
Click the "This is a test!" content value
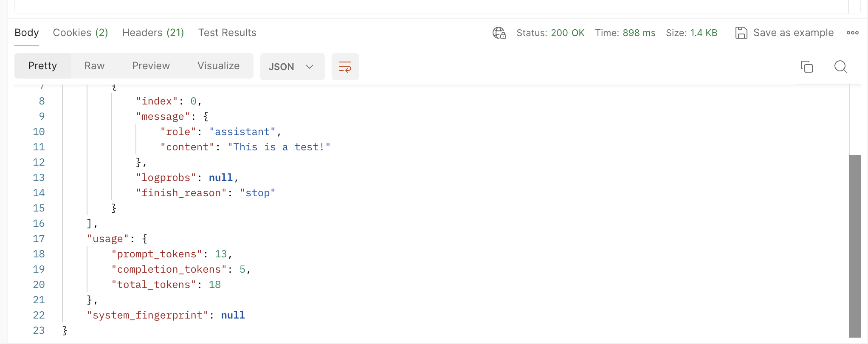click(x=279, y=147)
